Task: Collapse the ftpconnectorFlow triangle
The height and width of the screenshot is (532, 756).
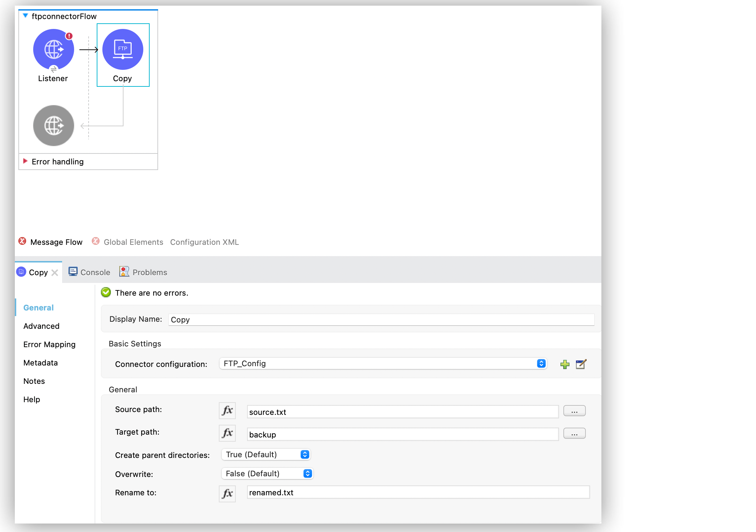Action: click(x=25, y=16)
